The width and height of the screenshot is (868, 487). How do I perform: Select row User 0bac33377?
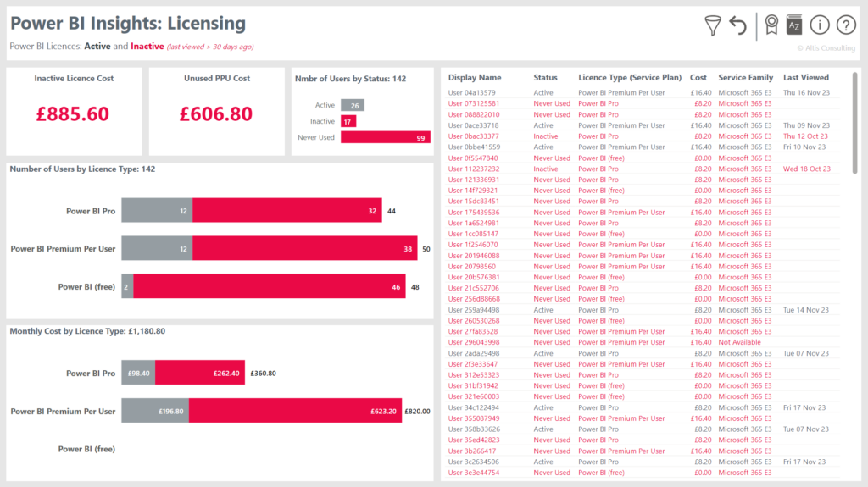(x=643, y=136)
